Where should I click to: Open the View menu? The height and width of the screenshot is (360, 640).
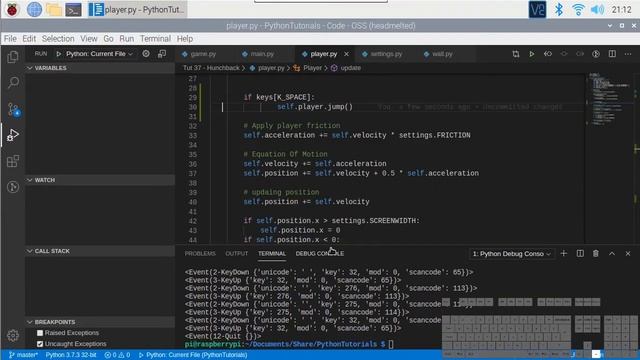(89, 39)
